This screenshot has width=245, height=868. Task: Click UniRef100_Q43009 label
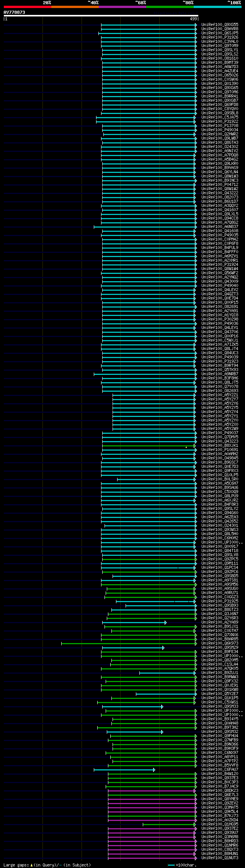(x=220, y=282)
